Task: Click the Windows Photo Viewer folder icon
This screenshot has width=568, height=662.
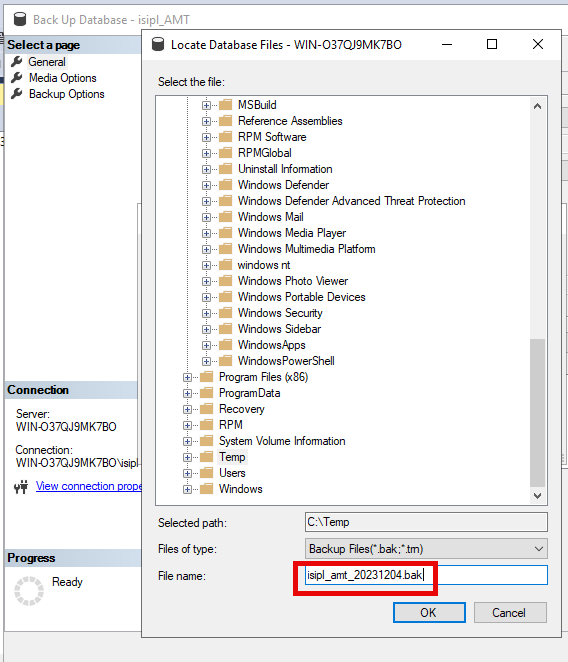Action: [x=226, y=281]
